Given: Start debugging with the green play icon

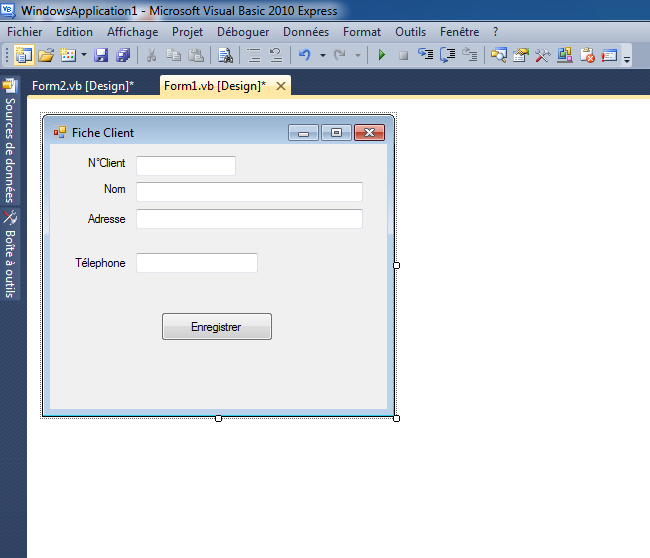Looking at the screenshot, I should [x=382, y=55].
